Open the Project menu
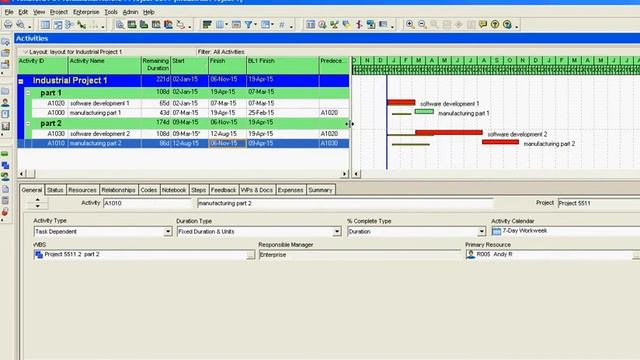Screen dimensions: 640x360 (x=59, y=12)
